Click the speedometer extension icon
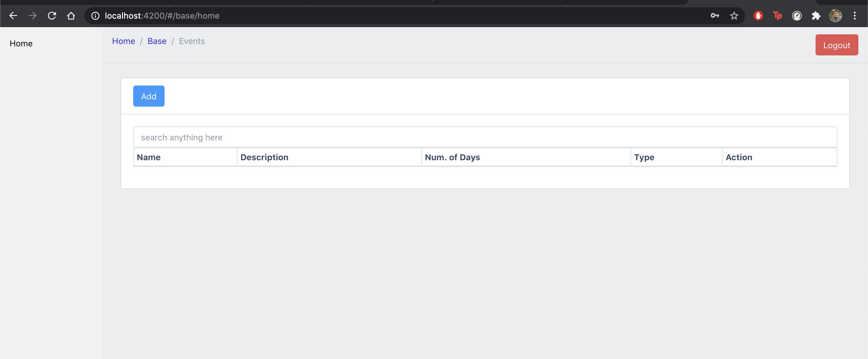 pyautogui.click(x=797, y=16)
